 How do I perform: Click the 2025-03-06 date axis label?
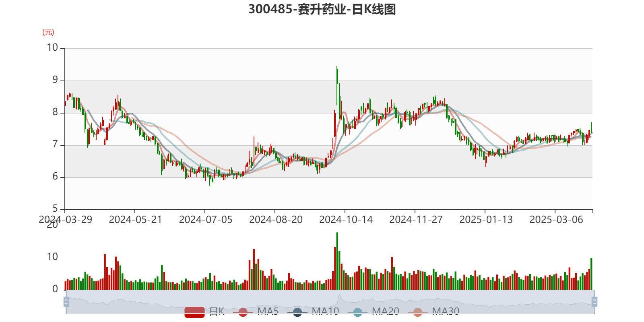[556, 220]
